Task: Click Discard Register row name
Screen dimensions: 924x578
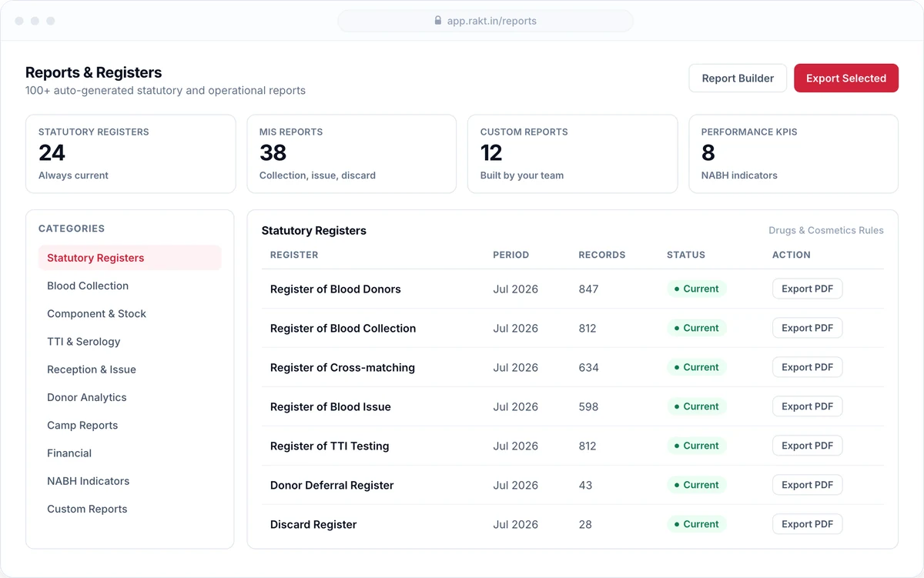Action: 313,525
